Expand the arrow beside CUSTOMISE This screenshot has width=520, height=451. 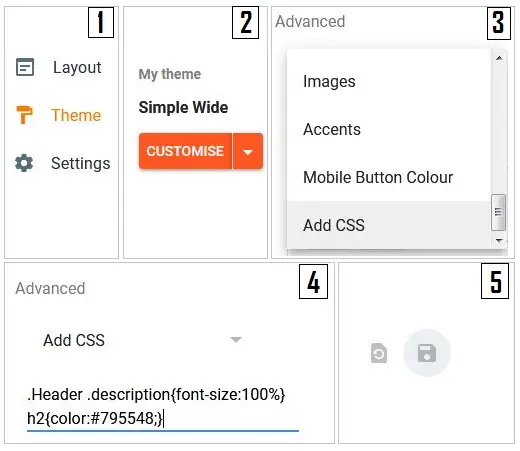(x=248, y=151)
